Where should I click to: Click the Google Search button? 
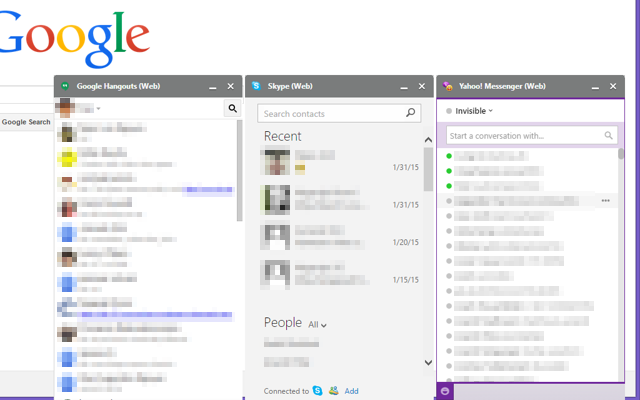click(26, 122)
